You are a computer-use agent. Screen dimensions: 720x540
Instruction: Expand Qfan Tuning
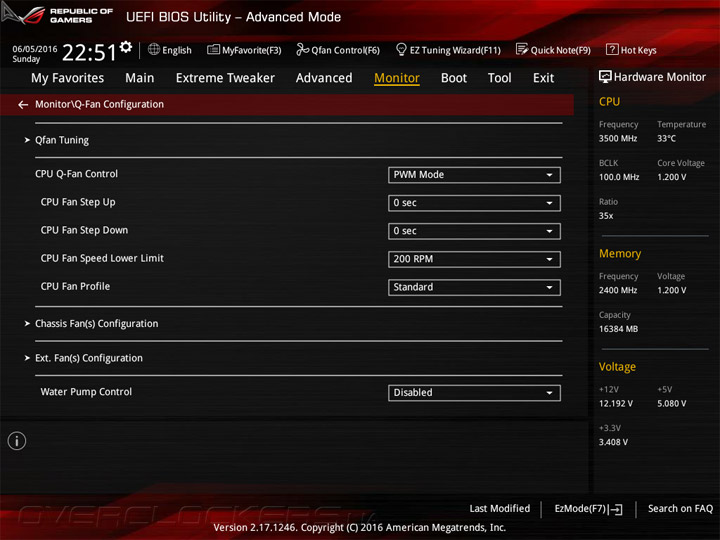click(62, 140)
